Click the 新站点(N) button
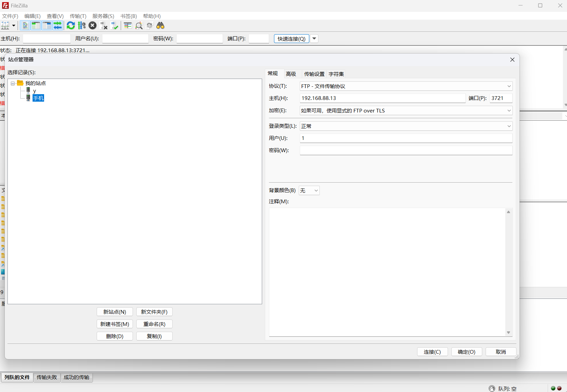Image resolution: width=567 pixels, height=392 pixels. 115,312
